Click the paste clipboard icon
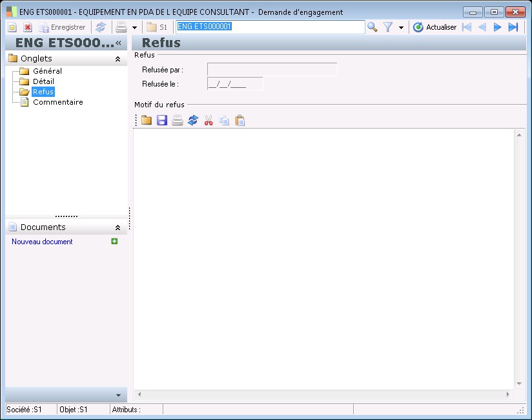Viewport: 532px width, 420px height. pyautogui.click(x=240, y=120)
